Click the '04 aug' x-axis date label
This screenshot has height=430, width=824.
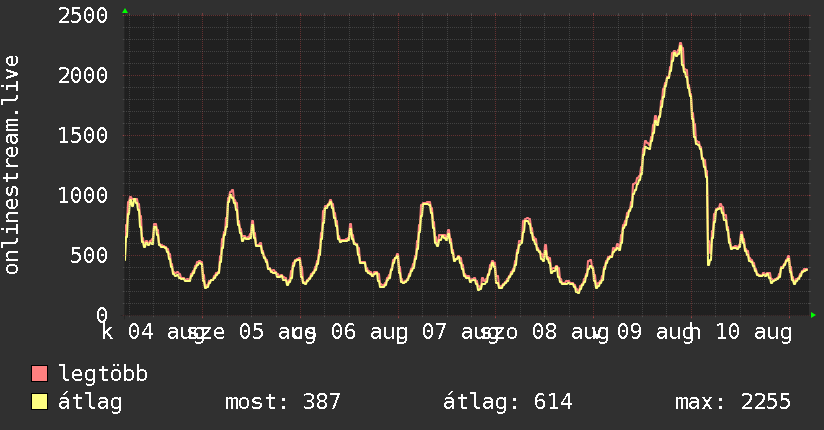pyautogui.click(x=167, y=333)
